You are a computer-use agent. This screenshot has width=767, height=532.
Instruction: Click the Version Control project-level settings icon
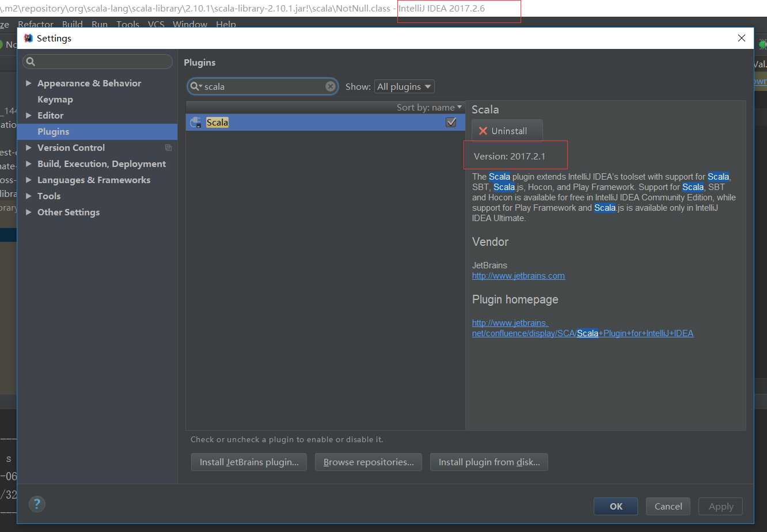coord(168,148)
